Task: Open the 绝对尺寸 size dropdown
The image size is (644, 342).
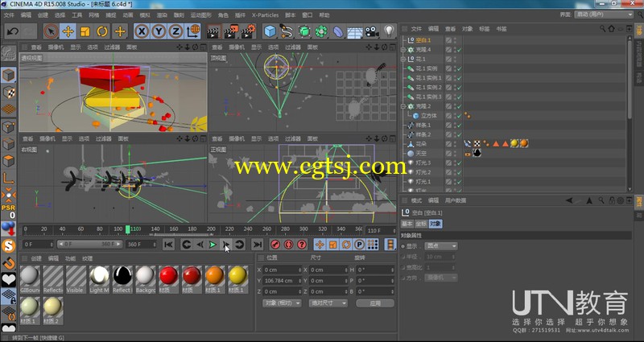Action: click(x=328, y=303)
